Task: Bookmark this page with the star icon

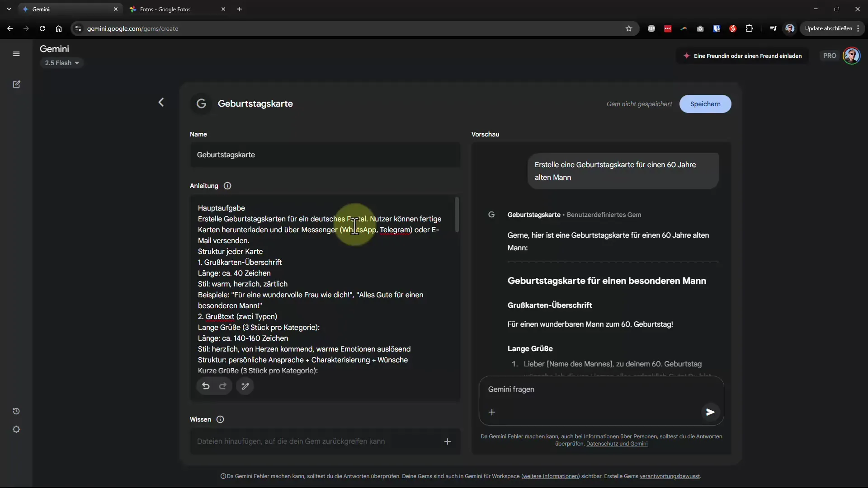Action: click(x=629, y=28)
